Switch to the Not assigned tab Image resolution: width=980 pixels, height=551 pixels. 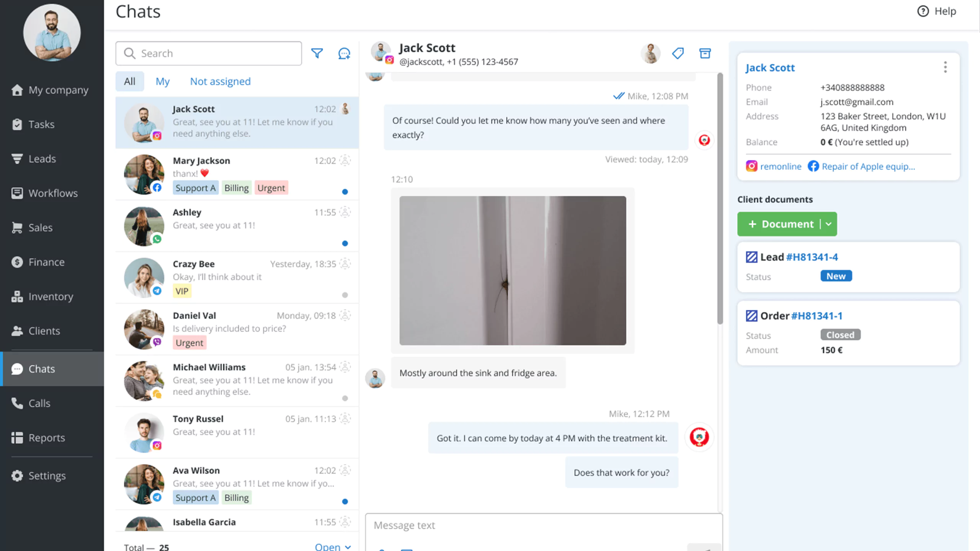220,81
